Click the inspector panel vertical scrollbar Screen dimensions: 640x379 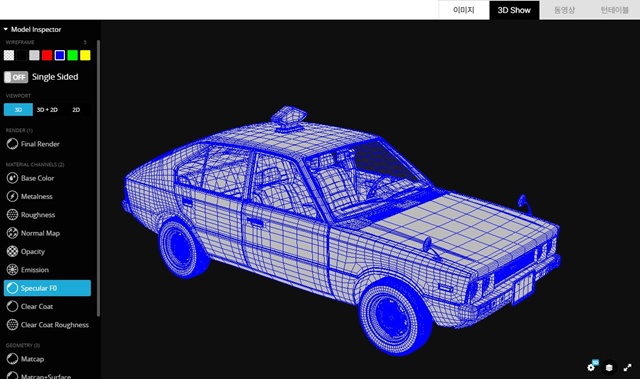point(98,178)
